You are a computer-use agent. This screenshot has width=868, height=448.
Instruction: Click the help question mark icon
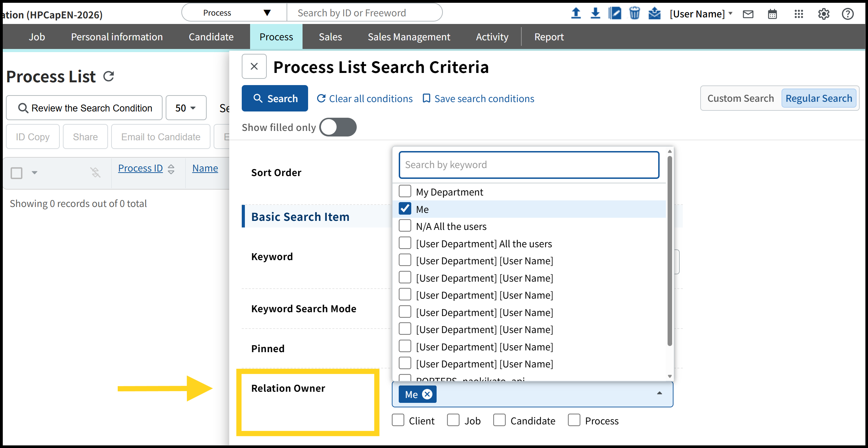(x=848, y=14)
